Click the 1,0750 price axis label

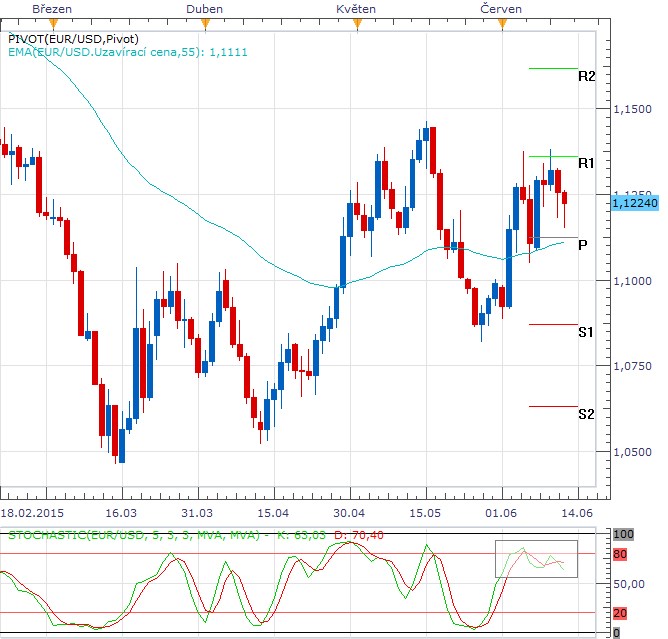click(632, 366)
